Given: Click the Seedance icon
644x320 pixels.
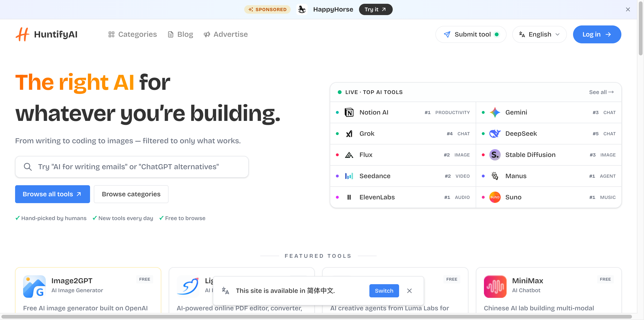Looking at the screenshot, I should (349, 176).
